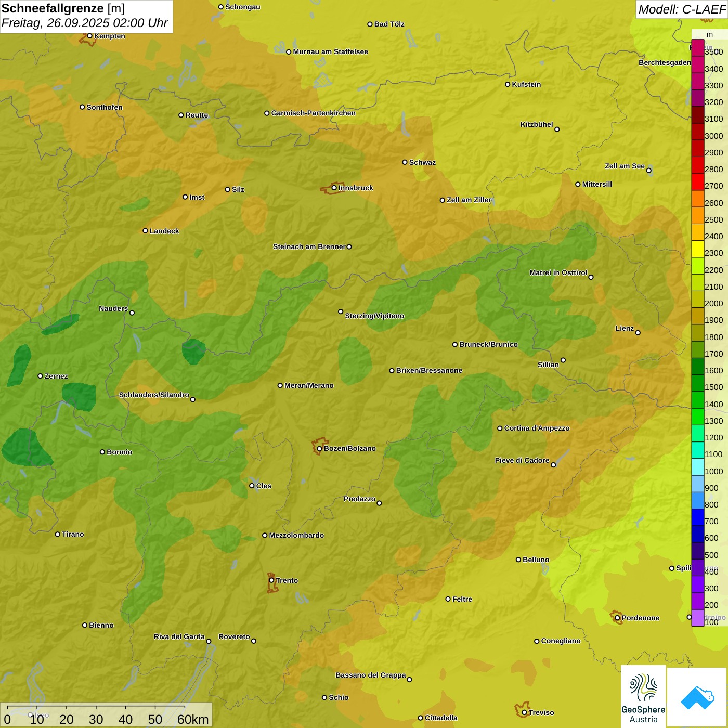Click the Conegliano label
This screenshot has height=728, width=728.
[561, 641]
